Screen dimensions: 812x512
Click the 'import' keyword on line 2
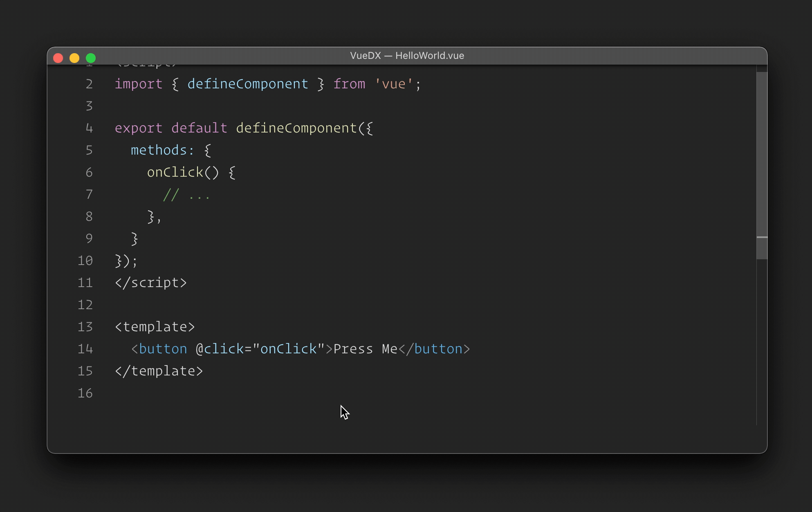click(x=138, y=84)
